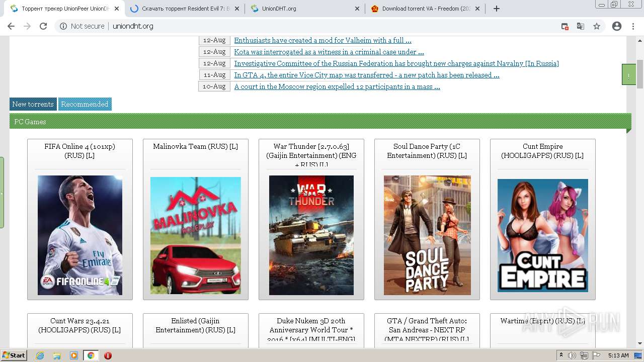
Task: Open Wartime (Esprit) (RUS) title
Action: pyautogui.click(x=542, y=321)
